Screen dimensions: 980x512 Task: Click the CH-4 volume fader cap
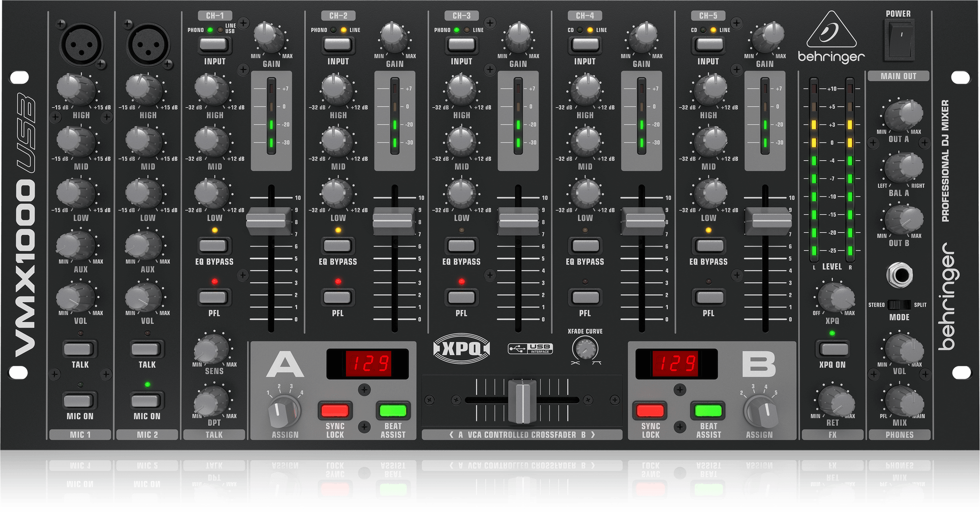[643, 221]
